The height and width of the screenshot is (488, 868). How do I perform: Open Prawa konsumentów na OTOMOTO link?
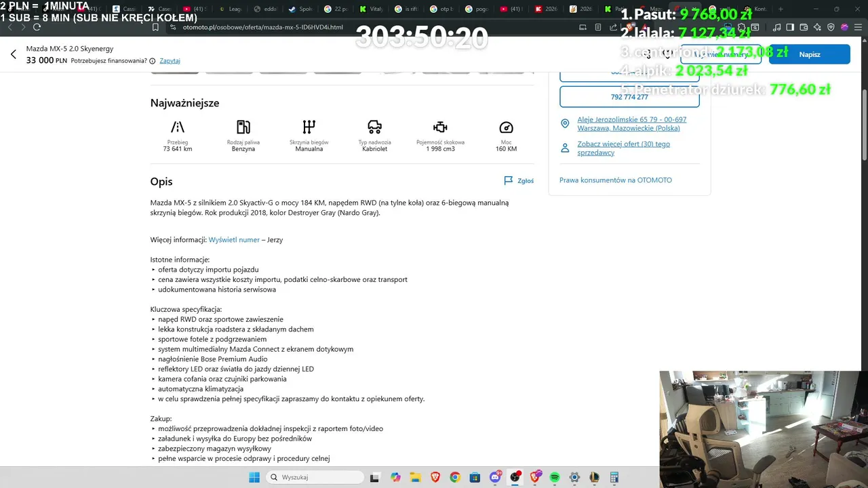point(616,180)
